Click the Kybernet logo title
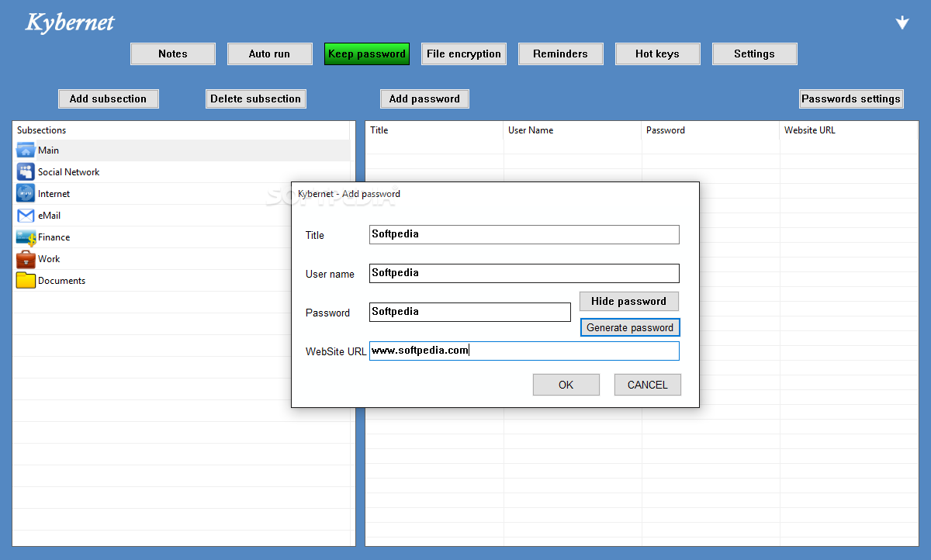The width and height of the screenshot is (931, 560). click(70, 22)
